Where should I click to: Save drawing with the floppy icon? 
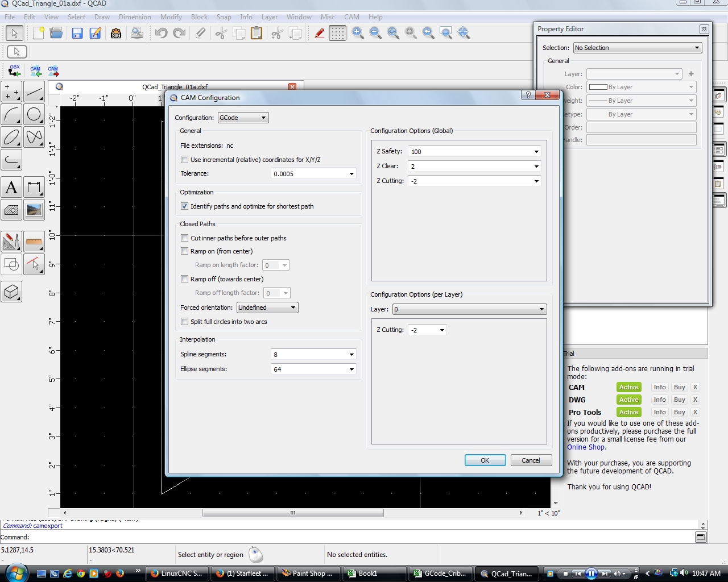tap(77, 33)
